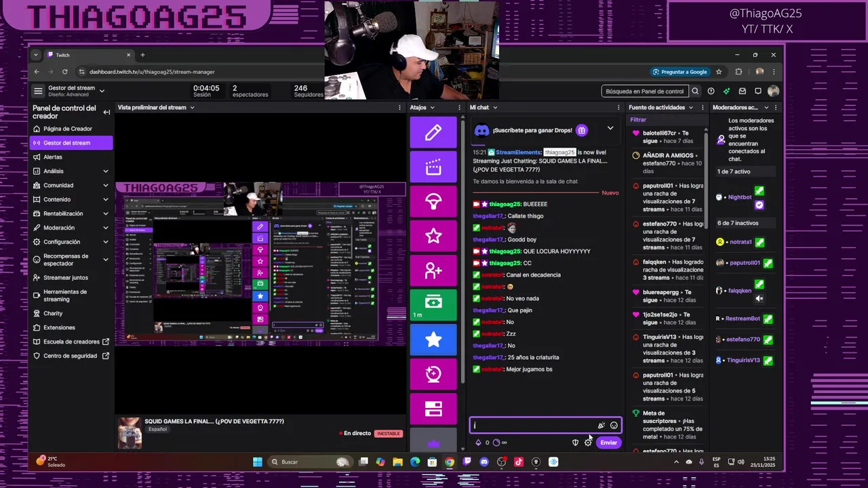Click the add-person shortcut tile
868x488 pixels.
point(433,270)
